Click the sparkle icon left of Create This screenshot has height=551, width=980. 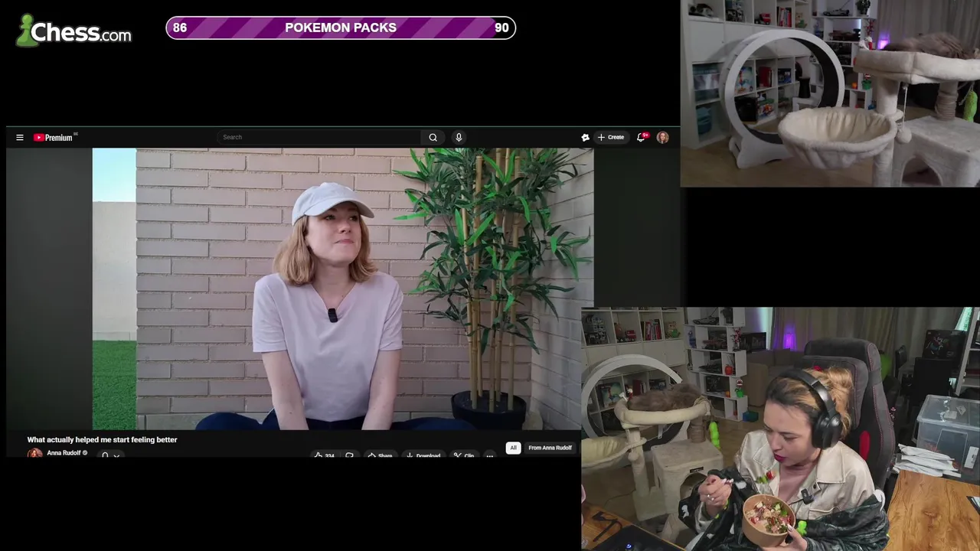[x=585, y=138]
